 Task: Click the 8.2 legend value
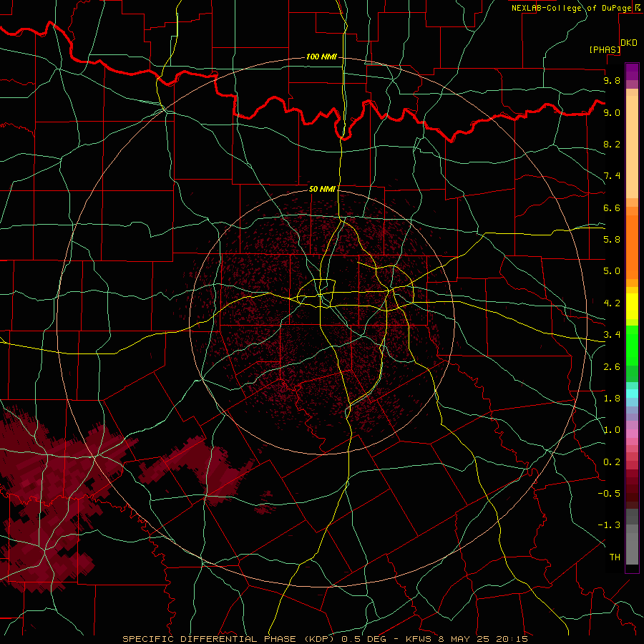click(612, 144)
